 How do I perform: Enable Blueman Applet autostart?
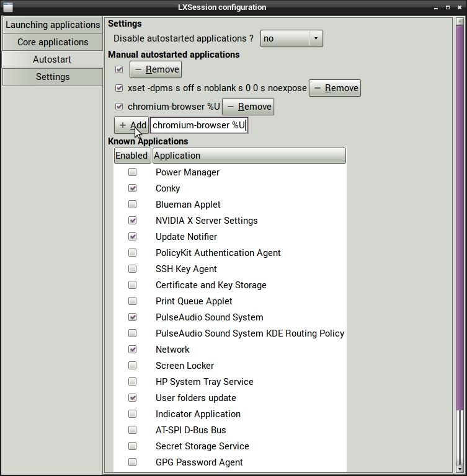click(132, 205)
